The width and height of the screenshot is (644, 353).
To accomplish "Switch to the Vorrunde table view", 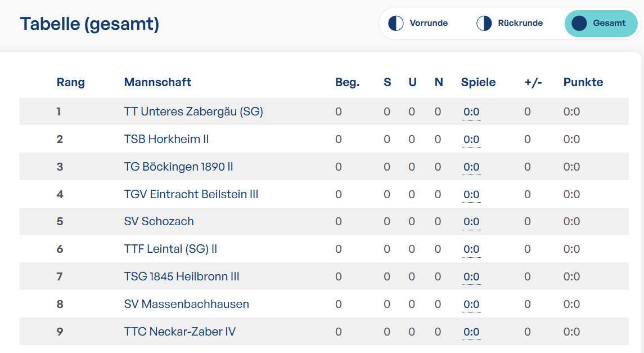I will [418, 24].
